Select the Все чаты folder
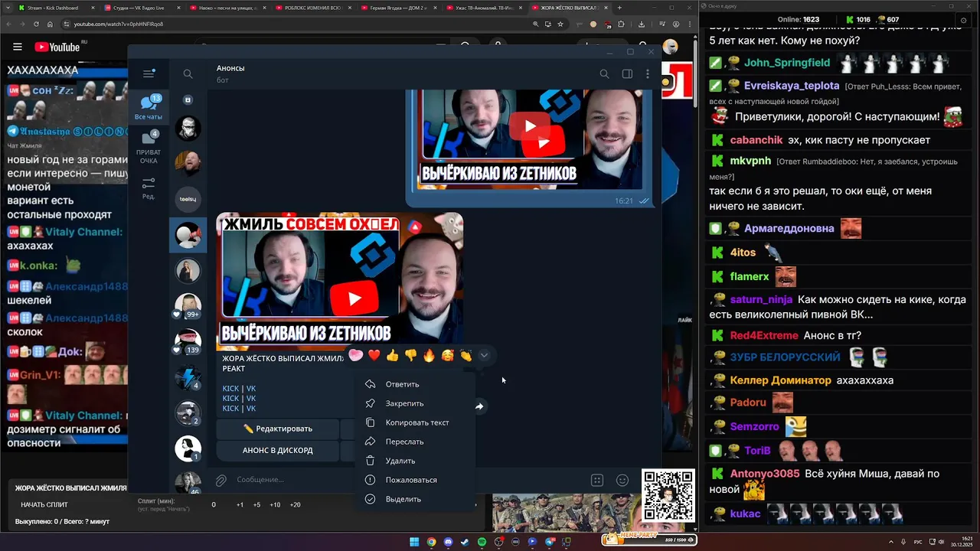 point(149,107)
